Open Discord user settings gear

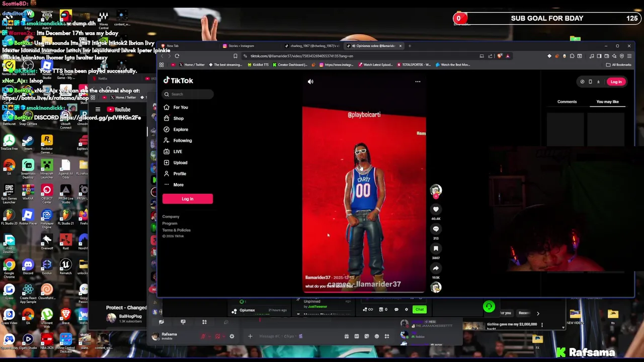(232, 336)
